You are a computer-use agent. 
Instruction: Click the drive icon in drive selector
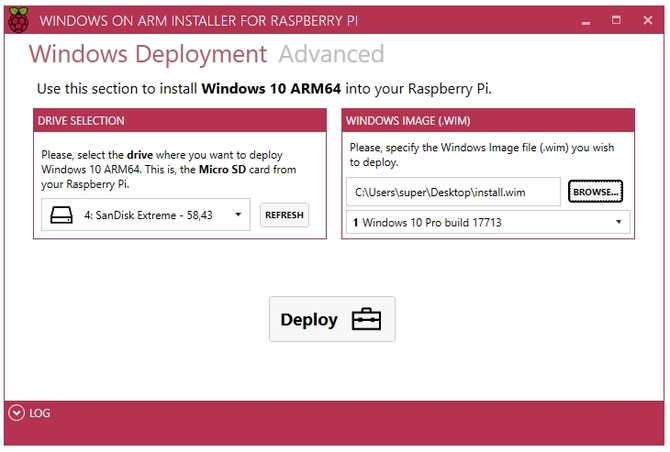(x=61, y=215)
